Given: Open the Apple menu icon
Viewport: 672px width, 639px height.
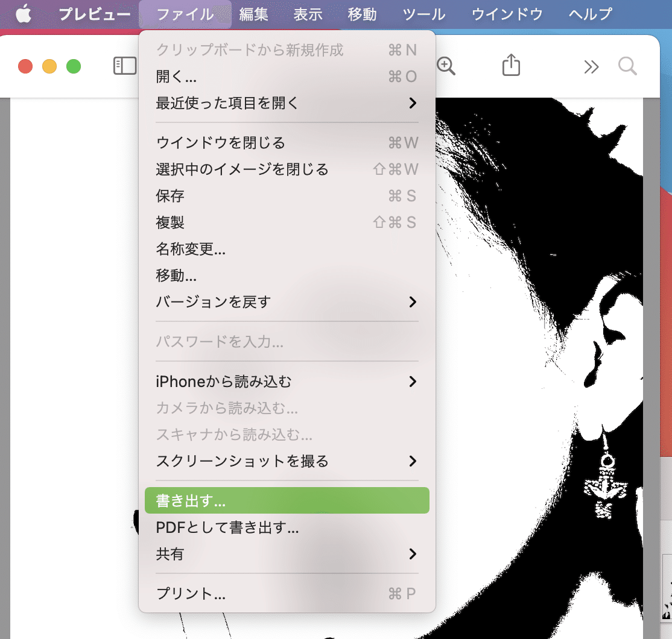Looking at the screenshot, I should [24, 14].
